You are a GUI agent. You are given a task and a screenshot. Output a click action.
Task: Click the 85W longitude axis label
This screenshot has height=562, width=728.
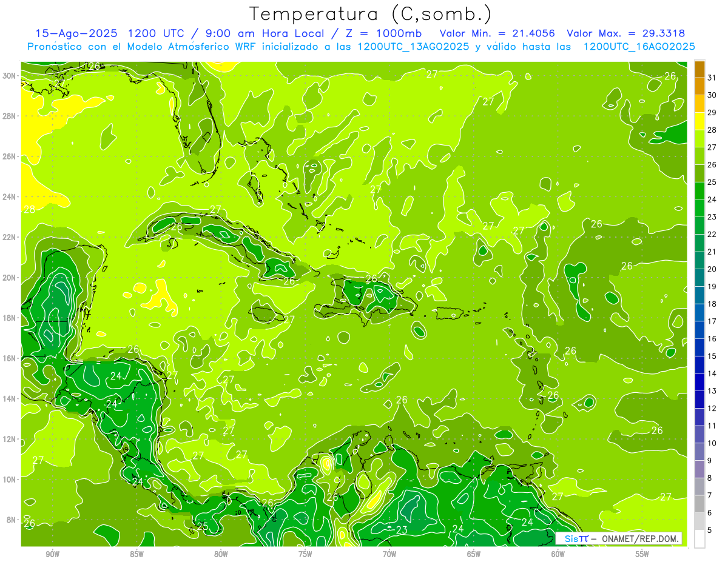tap(136, 554)
